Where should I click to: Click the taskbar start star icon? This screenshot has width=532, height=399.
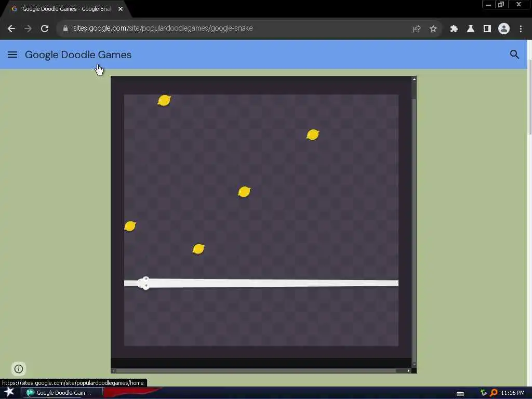coord(9,392)
